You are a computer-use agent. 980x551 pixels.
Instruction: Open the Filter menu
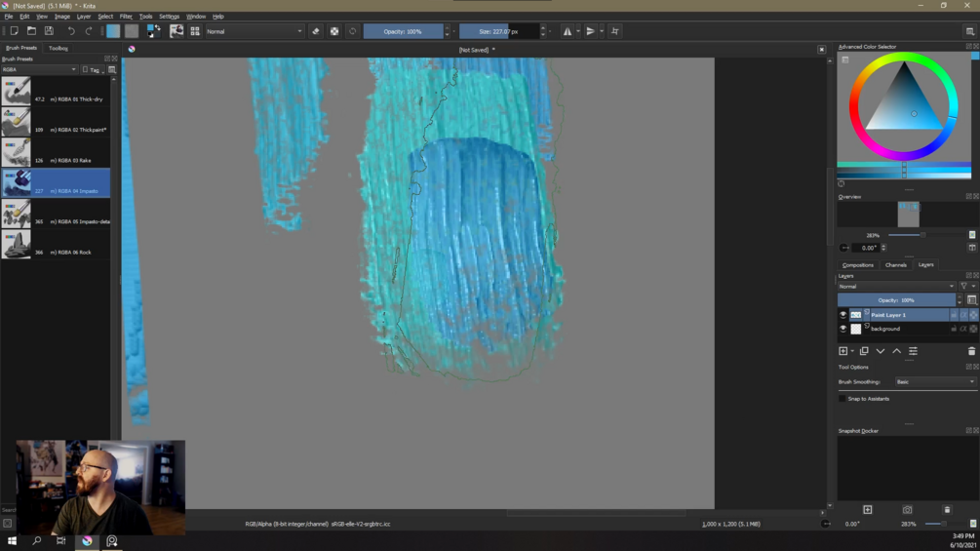click(x=126, y=17)
